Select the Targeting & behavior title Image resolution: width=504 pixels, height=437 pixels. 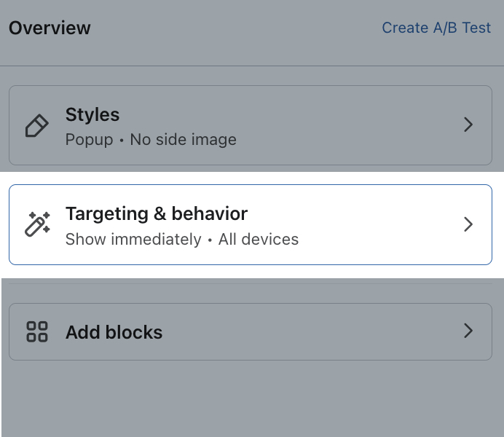click(x=157, y=213)
